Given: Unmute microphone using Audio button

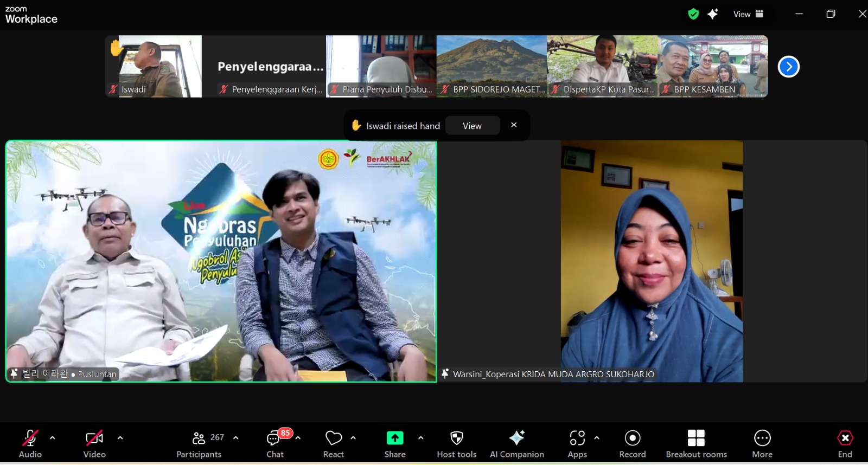Looking at the screenshot, I should tap(30, 444).
